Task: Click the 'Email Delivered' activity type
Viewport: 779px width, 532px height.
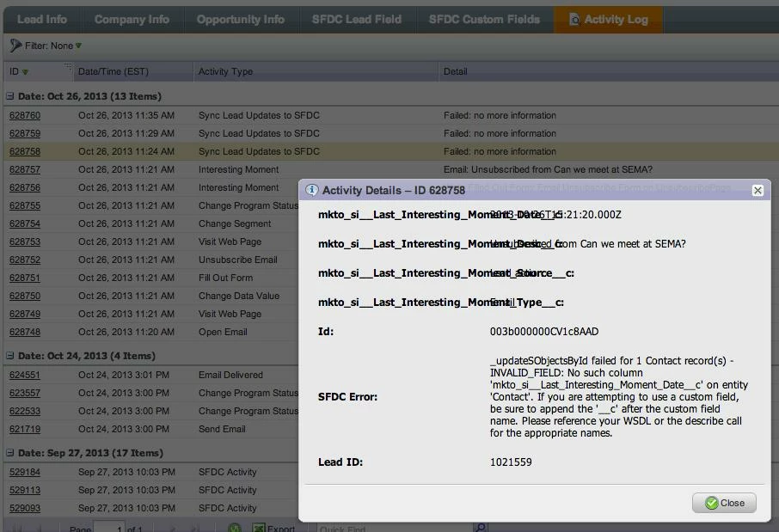Action: [230, 375]
